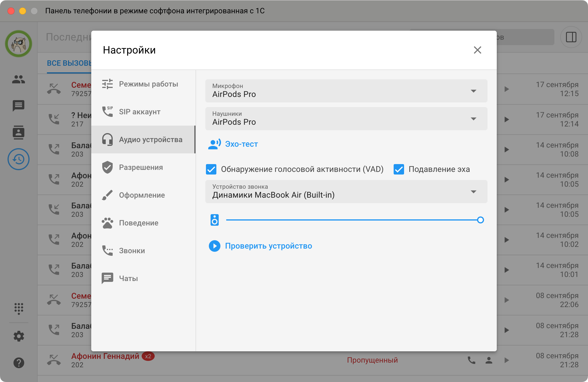The image size is (588, 382).
Task: Toggle the side panel layout icon
Action: pyautogui.click(x=571, y=37)
